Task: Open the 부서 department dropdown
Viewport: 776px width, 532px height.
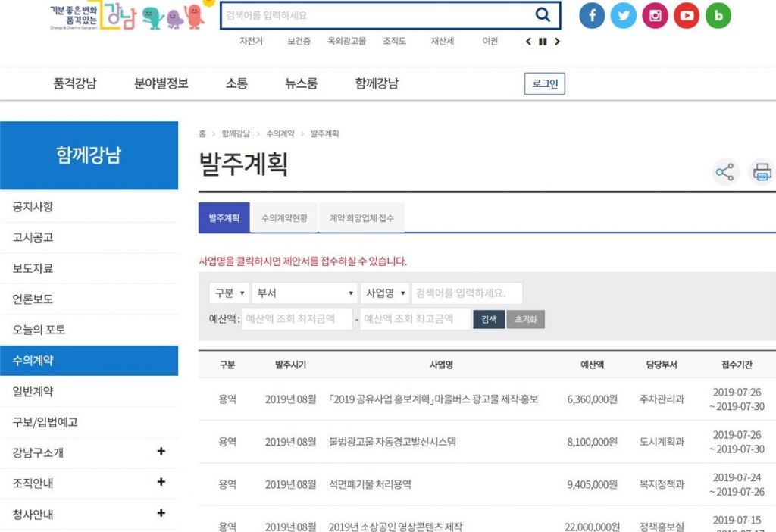Action: [x=305, y=293]
